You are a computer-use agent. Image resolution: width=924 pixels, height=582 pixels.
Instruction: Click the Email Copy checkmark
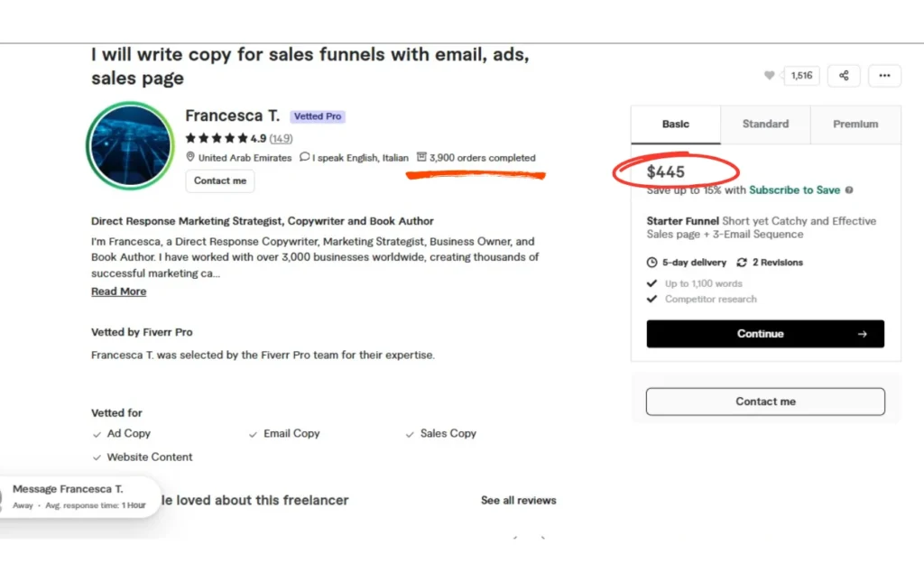(254, 434)
